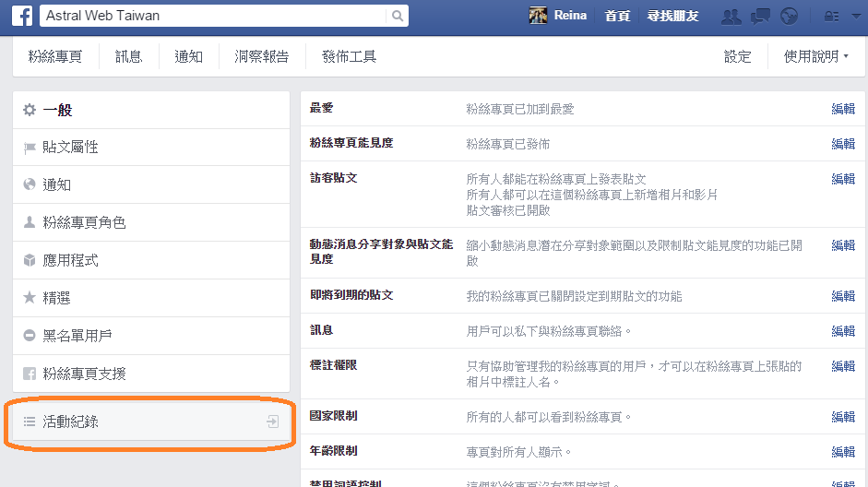Select 粉絲專頁支援 in the sidebar
Image resolution: width=868 pixels, height=487 pixels.
coord(151,374)
